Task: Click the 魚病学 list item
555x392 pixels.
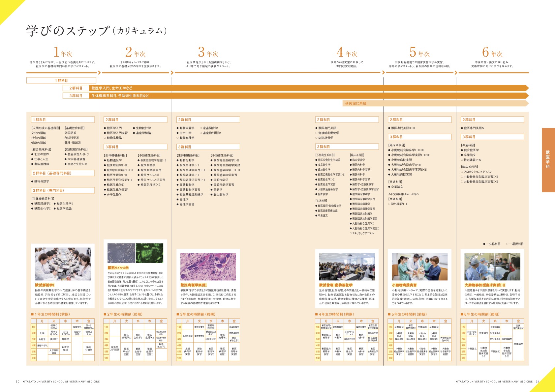Action: (x=216, y=190)
